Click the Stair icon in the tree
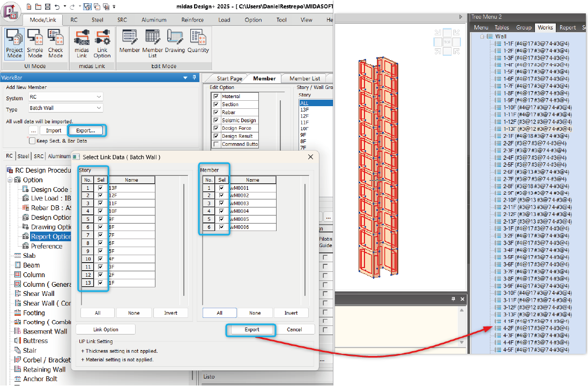This screenshot has width=588, height=386. pyautogui.click(x=17, y=351)
